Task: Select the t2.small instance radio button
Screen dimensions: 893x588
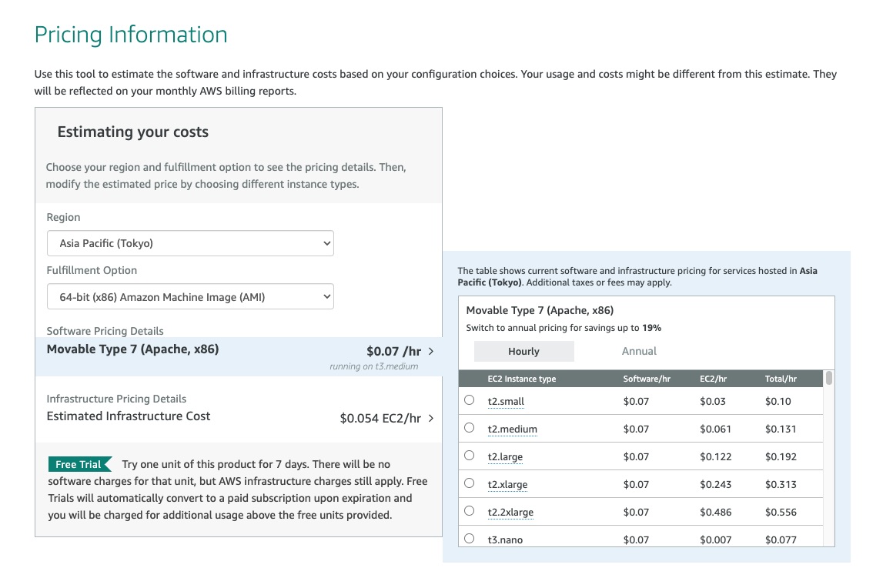Action: (470, 400)
